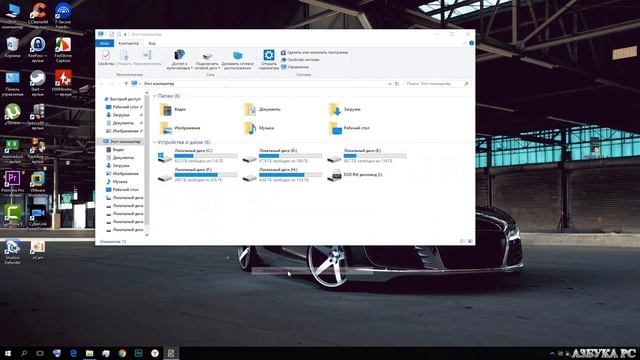
Task: Open uTorrent desktop shortcut
Action: point(12,113)
